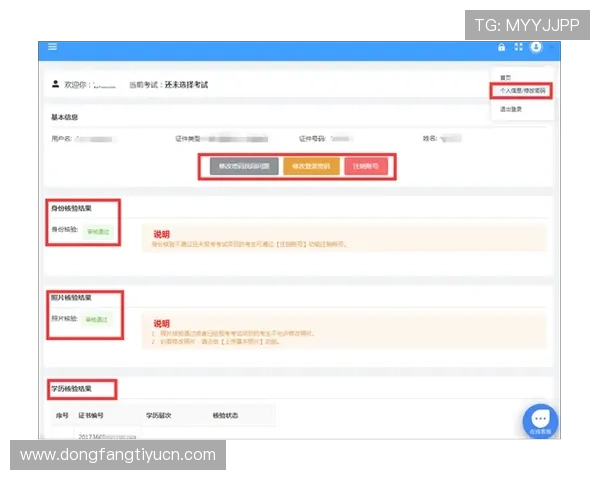Click the 核验状态 column header

(x=226, y=414)
